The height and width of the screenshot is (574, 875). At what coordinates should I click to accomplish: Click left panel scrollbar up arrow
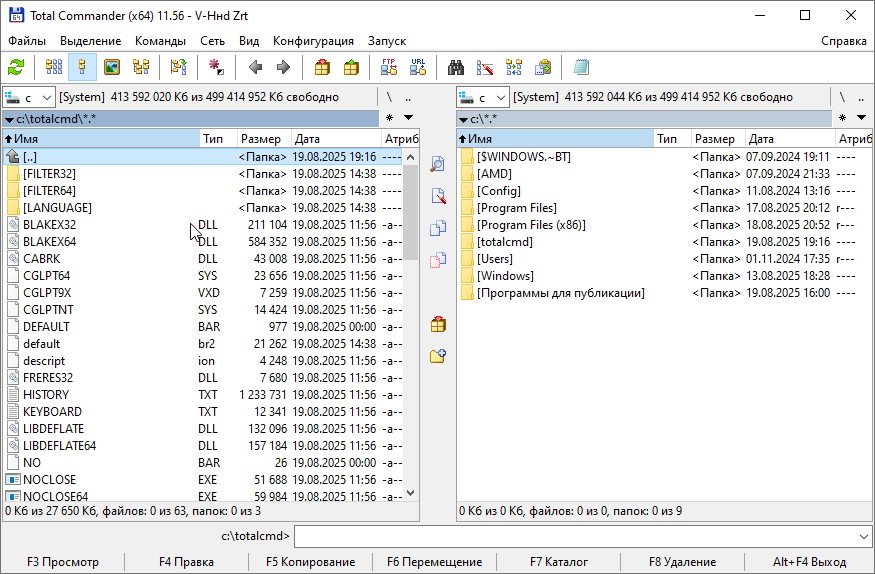[411, 157]
